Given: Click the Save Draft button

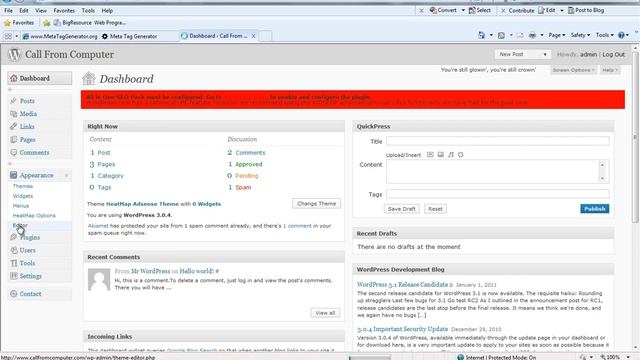Looking at the screenshot, I should pyautogui.click(x=402, y=209).
